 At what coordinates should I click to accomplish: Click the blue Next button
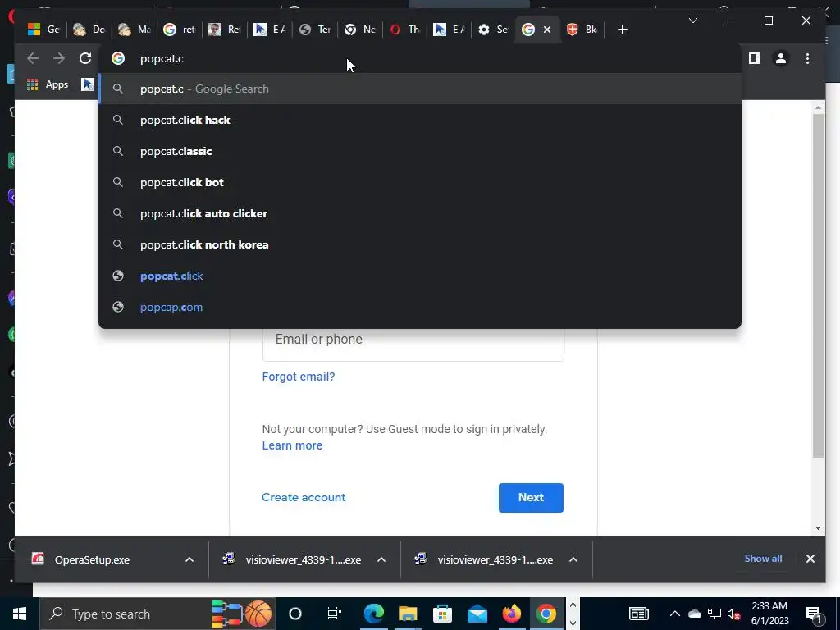click(531, 498)
